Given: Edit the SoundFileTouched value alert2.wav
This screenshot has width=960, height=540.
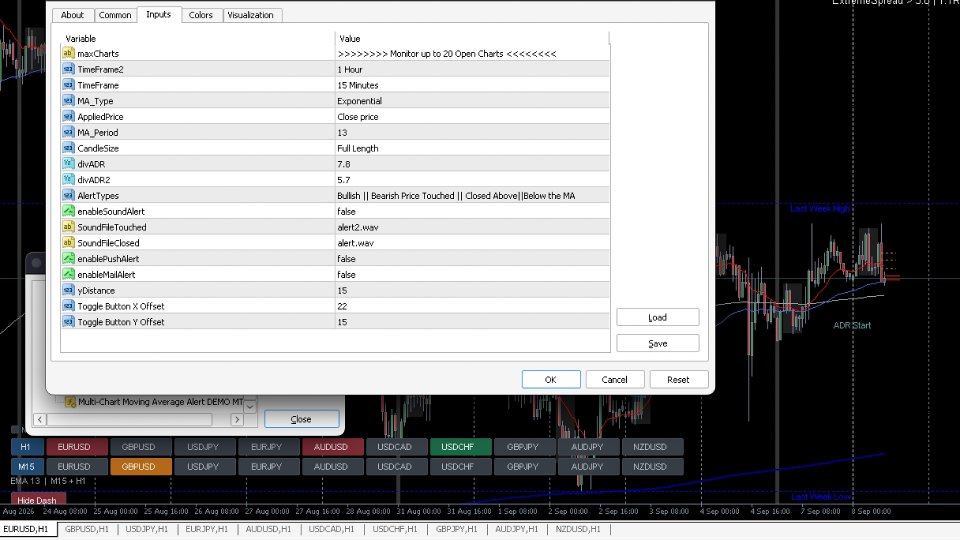Looking at the screenshot, I should [x=472, y=227].
